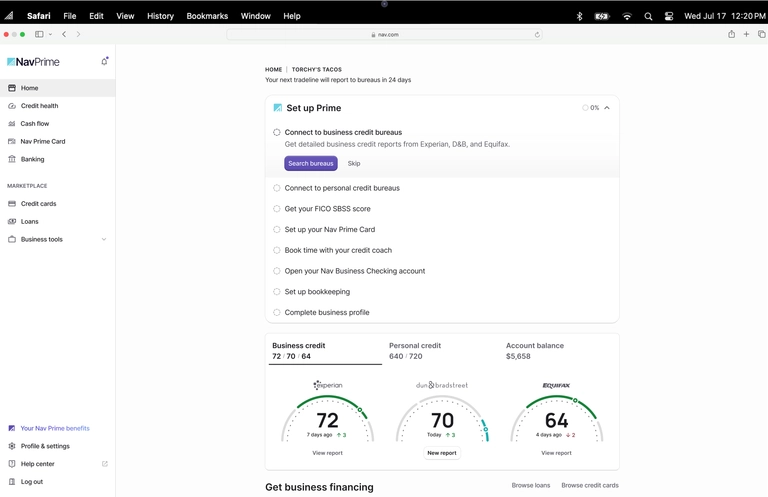Open the Bookmarks menu

click(x=207, y=16)
